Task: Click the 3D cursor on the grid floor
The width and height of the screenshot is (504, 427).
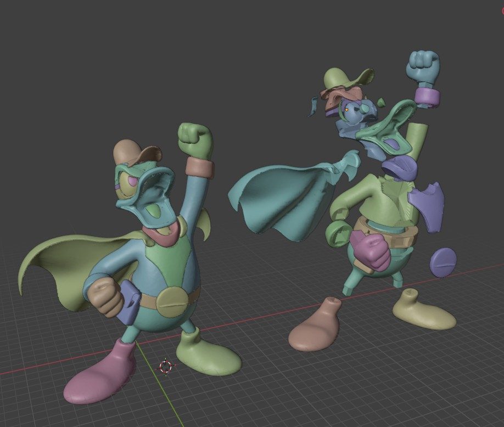Action: [166, 366]
